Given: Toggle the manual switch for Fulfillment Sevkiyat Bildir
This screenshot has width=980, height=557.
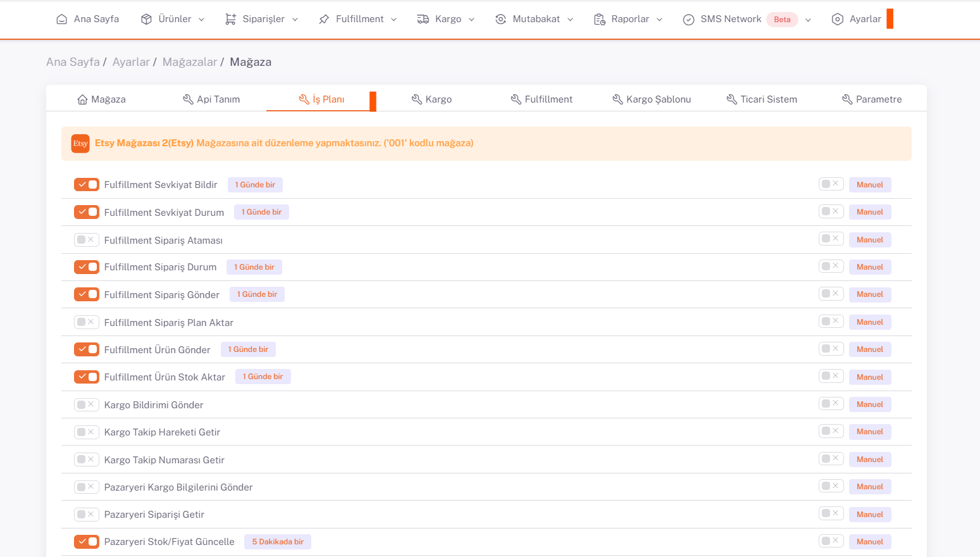Looking at the screenshot, I should pos(831,184).
